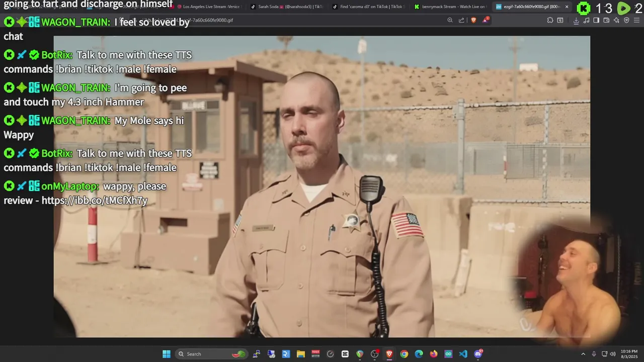This screenshot has width=644, height=362.
Task: Open Leo AI sparkle icon
Action: coord(616,20)
